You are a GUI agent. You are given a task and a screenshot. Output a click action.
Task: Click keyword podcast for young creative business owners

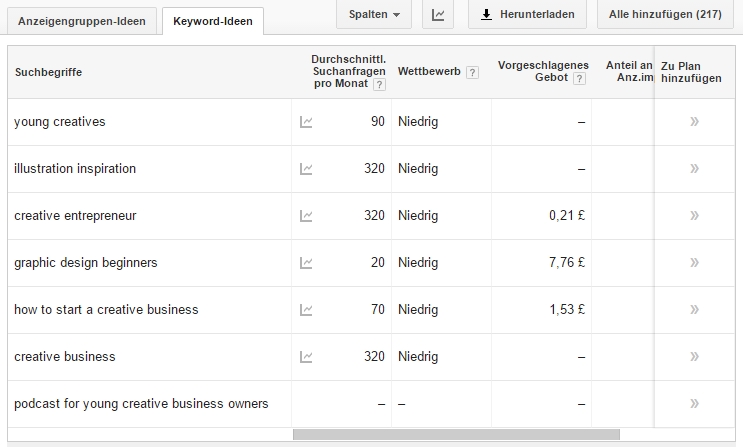click(141, 403)
